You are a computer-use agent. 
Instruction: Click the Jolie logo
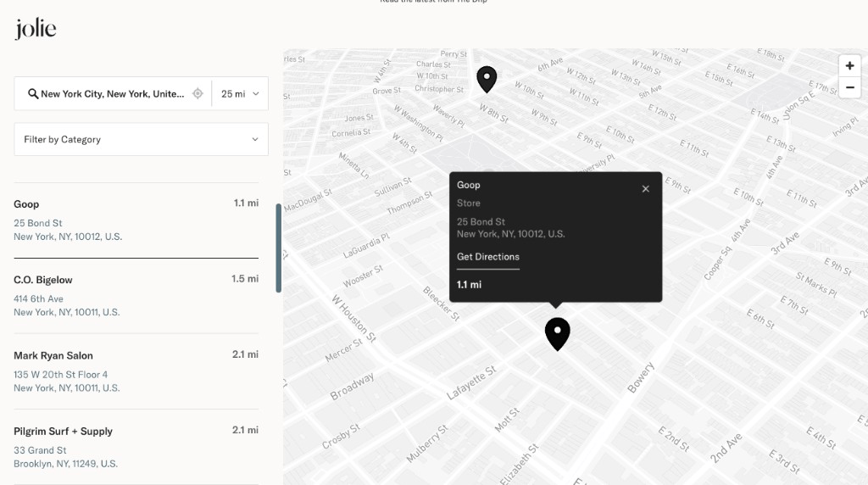click(36, 29)
